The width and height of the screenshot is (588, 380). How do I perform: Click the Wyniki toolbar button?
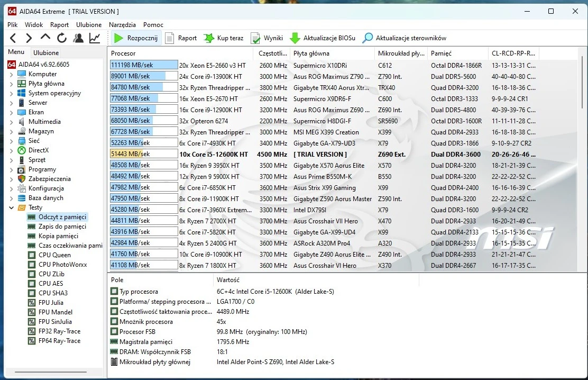tap(267, 38)
